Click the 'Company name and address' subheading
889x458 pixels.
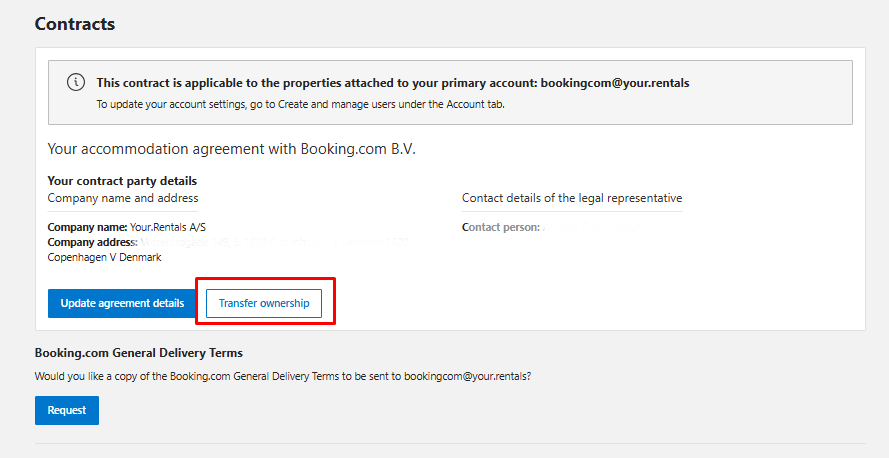[x=123, y=198]
